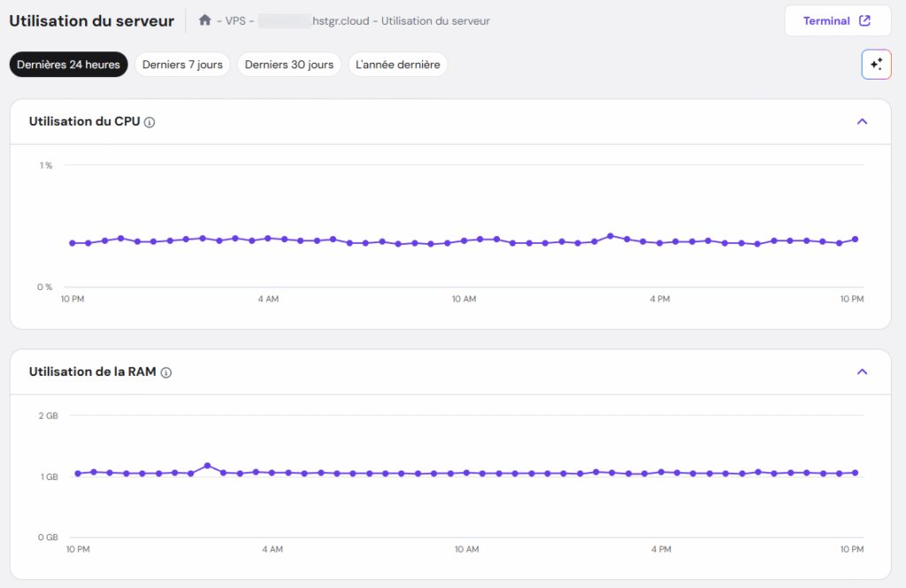
Task: Collapse the Utilisation de la RAM panel
Action: coord(862,371)
